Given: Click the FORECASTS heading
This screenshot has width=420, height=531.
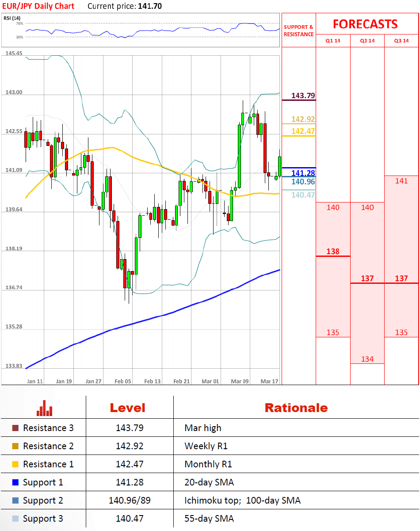Looking at the screenshot, I should (x=365, y=24).
